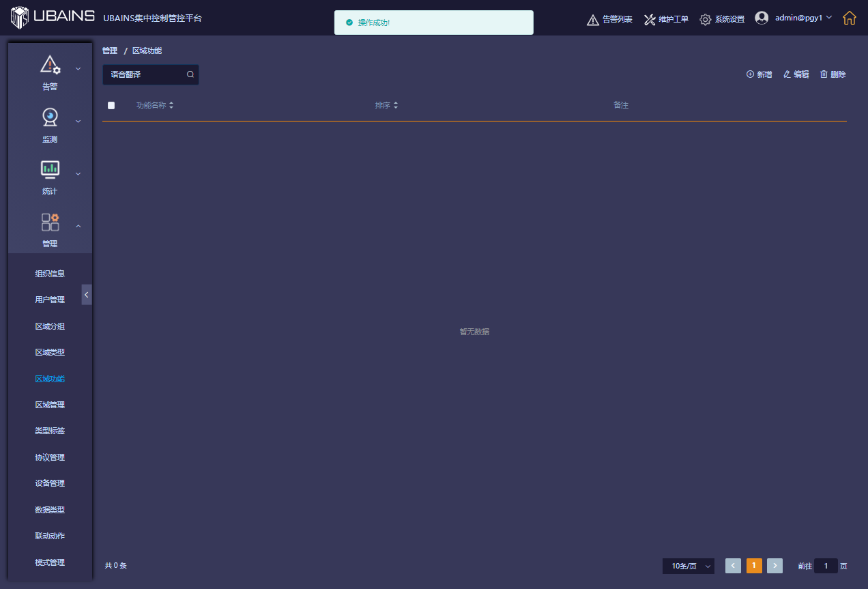Select 区域功能 menu item
The image size is (868, 589).
coord(50,379)
